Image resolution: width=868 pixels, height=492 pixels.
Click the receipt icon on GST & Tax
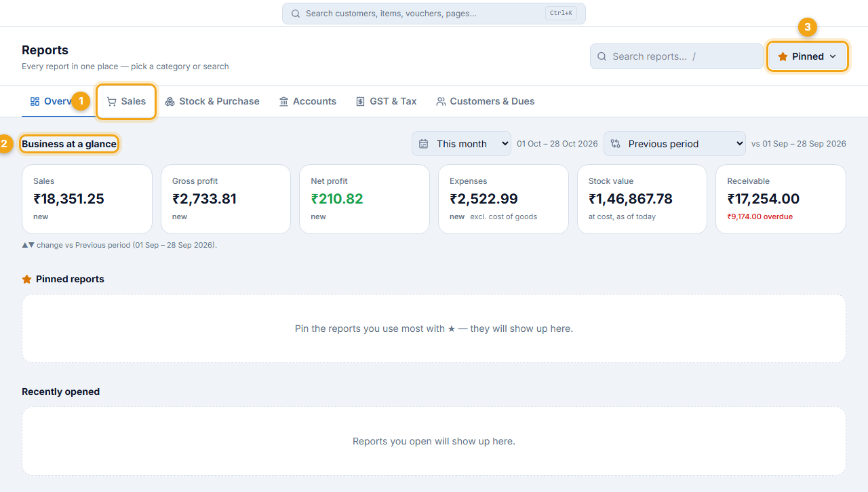(361, 101)
